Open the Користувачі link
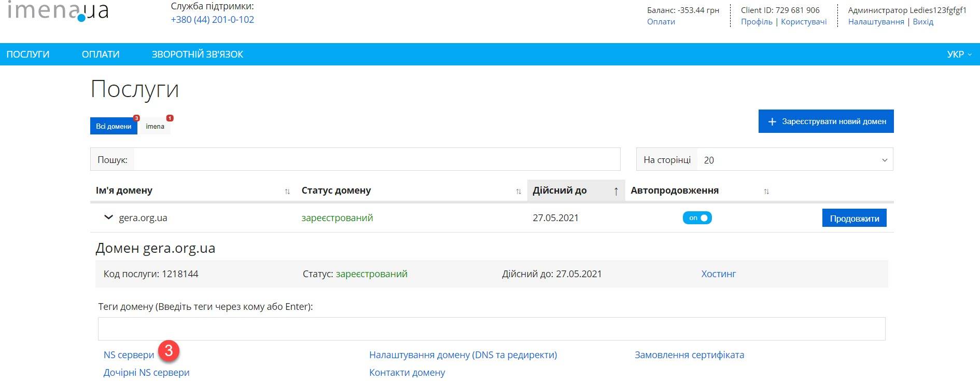The width and height of the screenshot is (980, 381). 804,22
